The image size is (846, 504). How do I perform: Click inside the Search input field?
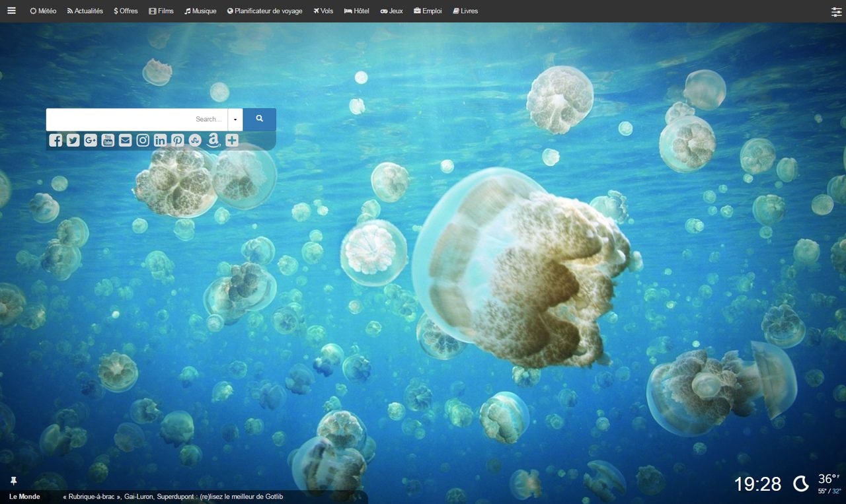coord(132,120)
